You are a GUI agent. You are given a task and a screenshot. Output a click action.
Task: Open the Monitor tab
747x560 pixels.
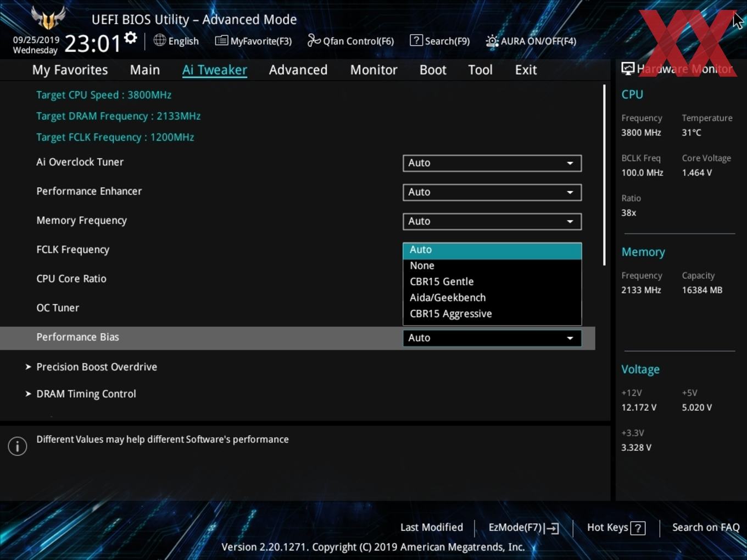click(x=374, y=70)
